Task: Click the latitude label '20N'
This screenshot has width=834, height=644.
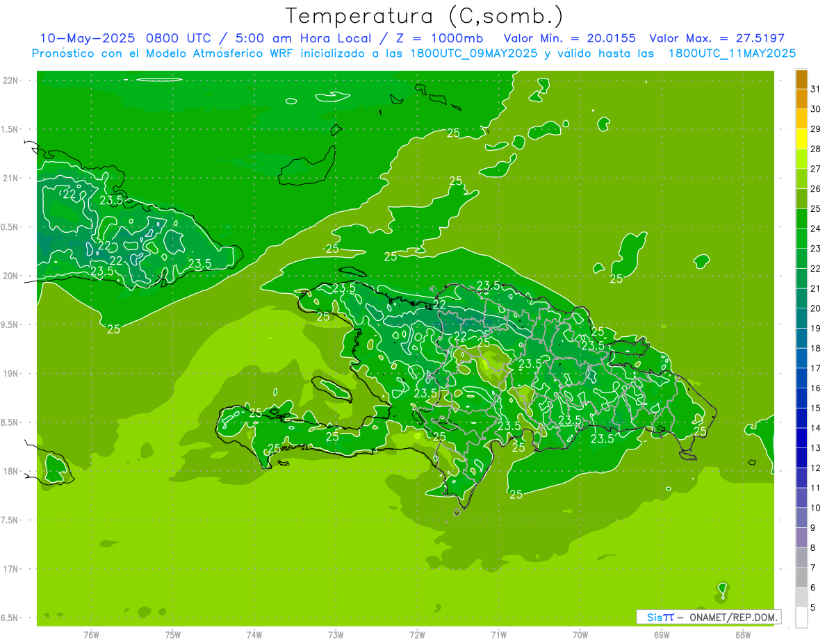Action: [x=12, y=276]
